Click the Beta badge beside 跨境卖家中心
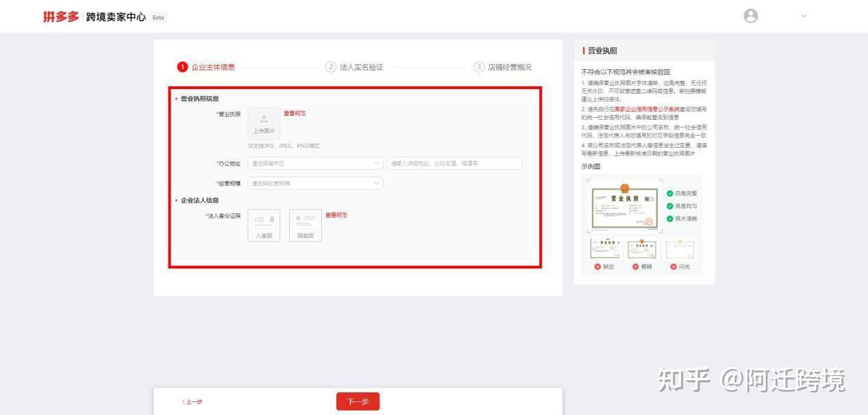 pos(158,17)
